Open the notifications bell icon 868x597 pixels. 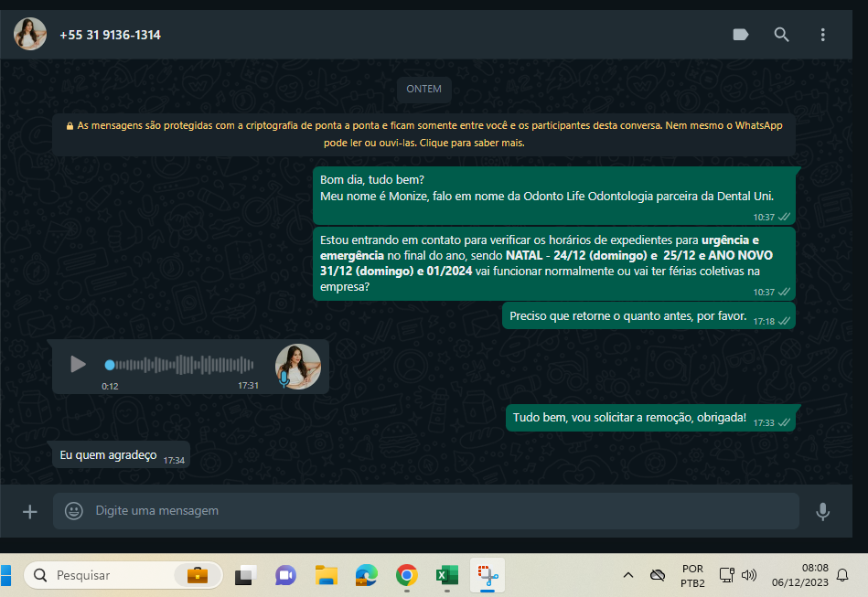click(842, 575)
